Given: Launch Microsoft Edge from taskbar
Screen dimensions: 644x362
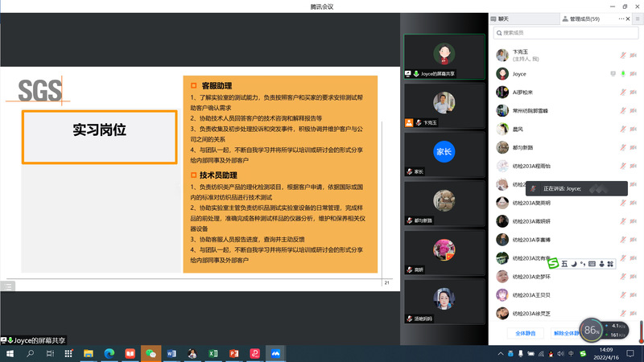Looking at the screenshot, I should click(x=109, y=353).
